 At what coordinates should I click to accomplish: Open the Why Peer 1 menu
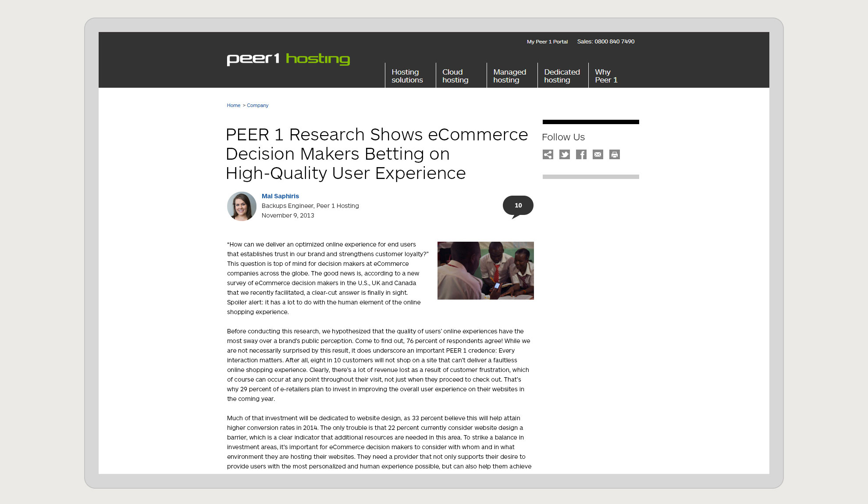click(606, 76)
